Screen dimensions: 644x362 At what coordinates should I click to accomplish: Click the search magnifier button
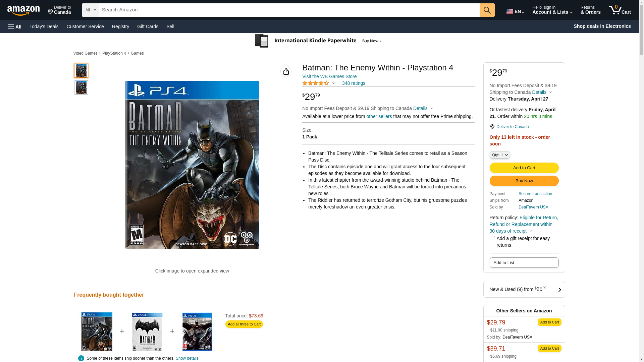click(x=487, y=10)
